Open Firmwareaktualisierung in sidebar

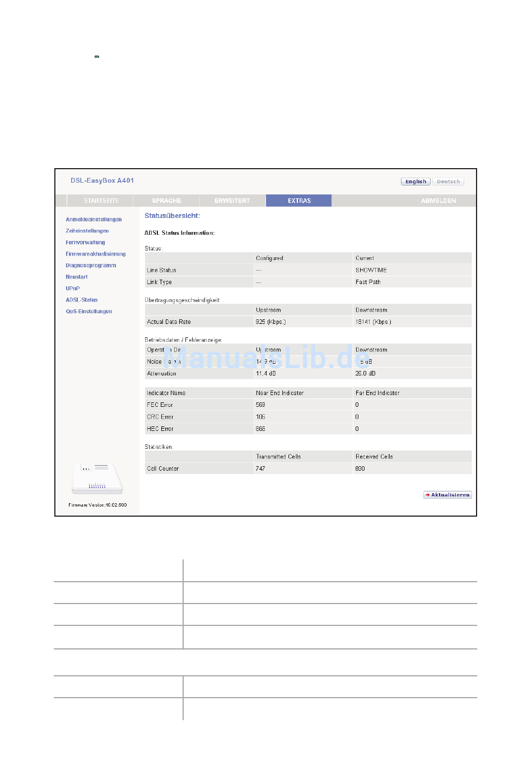point(96,254)
